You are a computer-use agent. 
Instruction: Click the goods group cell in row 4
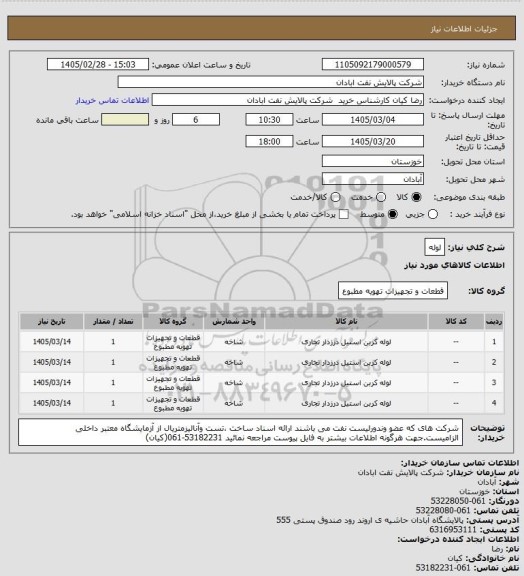[173, 403]
